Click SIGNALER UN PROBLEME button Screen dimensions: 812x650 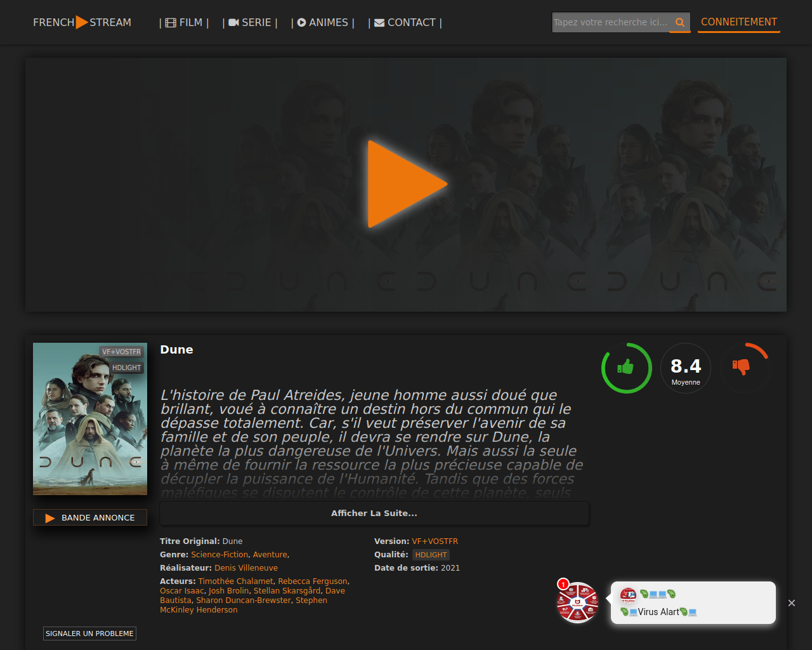coord(90,633)
